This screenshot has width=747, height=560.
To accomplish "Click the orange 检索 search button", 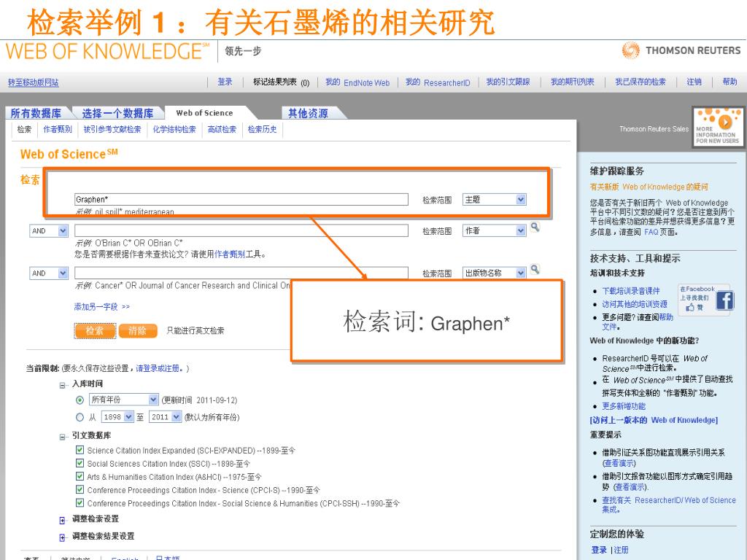I will [95, 330].
